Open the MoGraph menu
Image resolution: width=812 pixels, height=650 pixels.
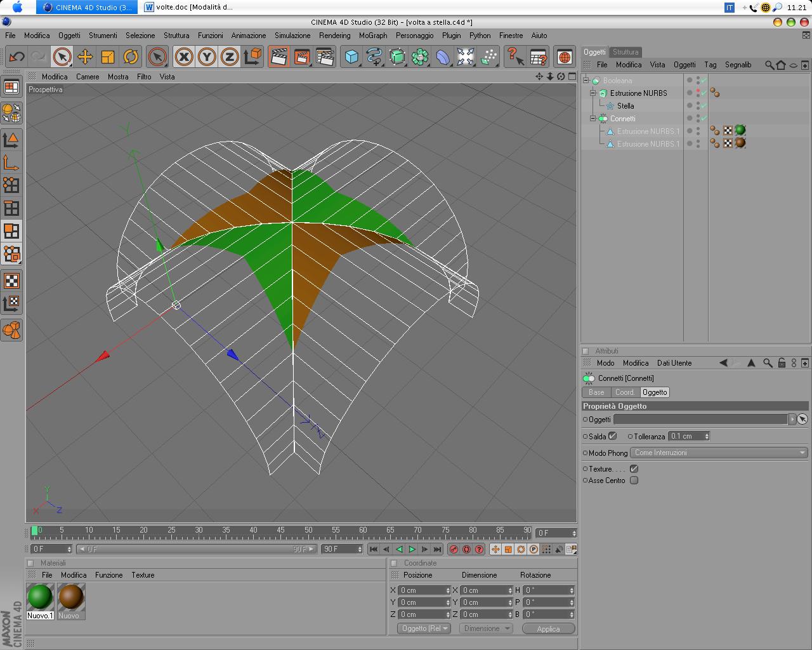click(x=372, y=36)
